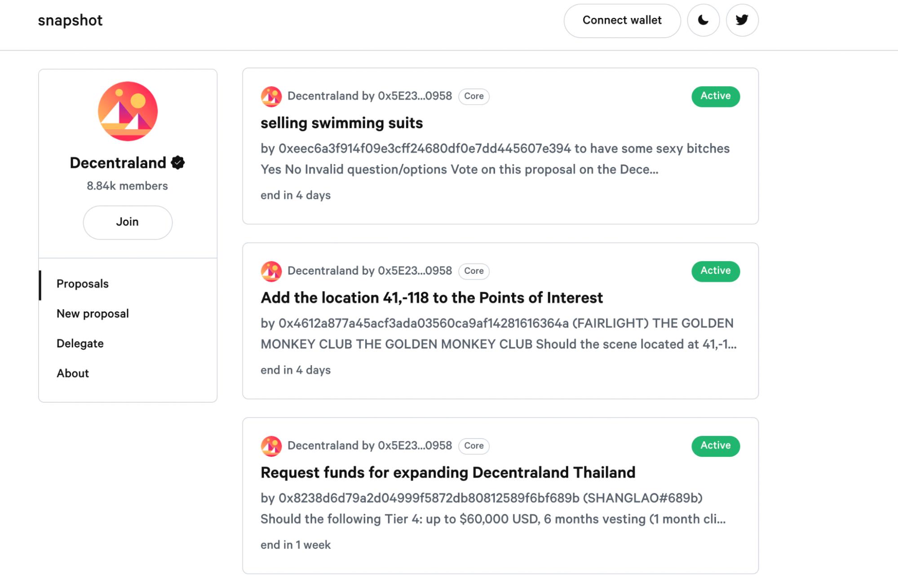Click the verified badge next to Decentraland
This screenshot has height=588, width=898.
(x=178, y=163)
